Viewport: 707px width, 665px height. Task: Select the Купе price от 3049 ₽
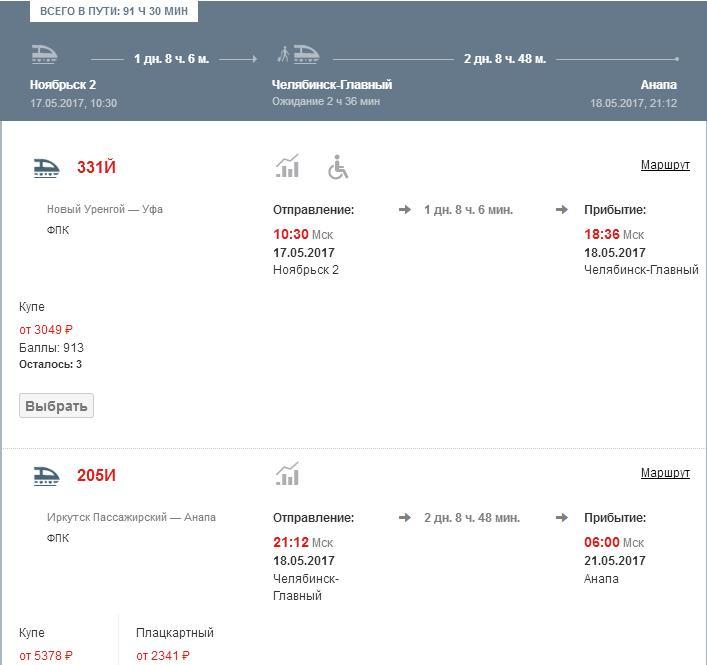click(x=46, y=330)
